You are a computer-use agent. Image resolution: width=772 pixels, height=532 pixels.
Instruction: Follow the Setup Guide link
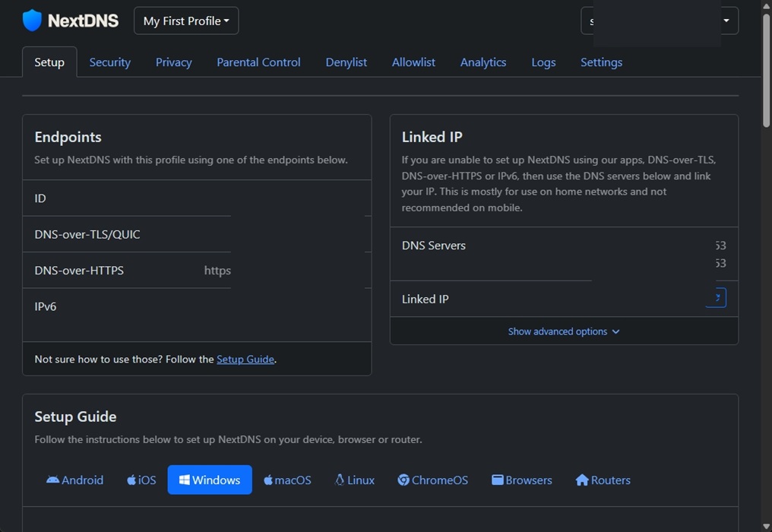[245, 359]
